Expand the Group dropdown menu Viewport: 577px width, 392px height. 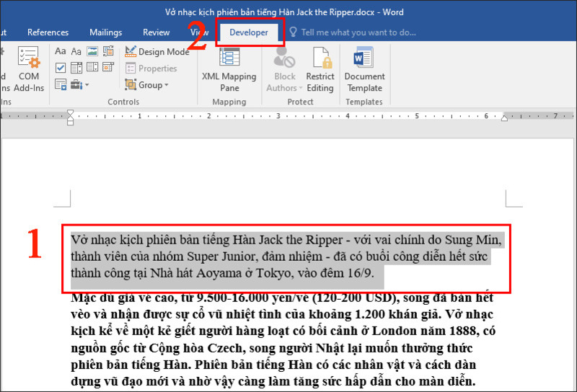coord(146,85)
